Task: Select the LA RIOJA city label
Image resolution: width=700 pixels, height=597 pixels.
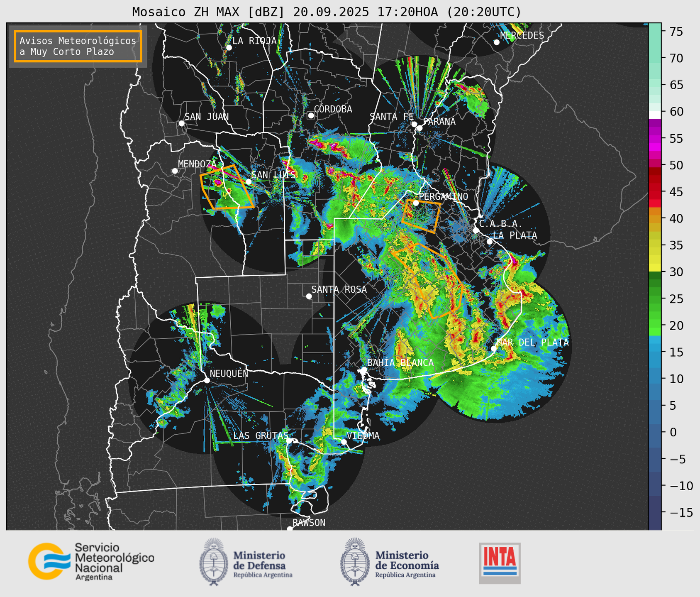Action: [254, 41]
